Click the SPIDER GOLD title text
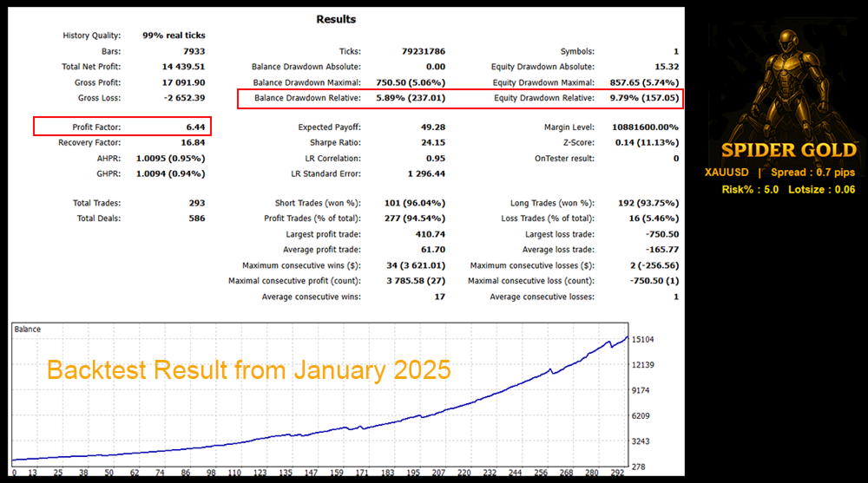This screenshot has height=483, width=868. (x=789, y=151)
